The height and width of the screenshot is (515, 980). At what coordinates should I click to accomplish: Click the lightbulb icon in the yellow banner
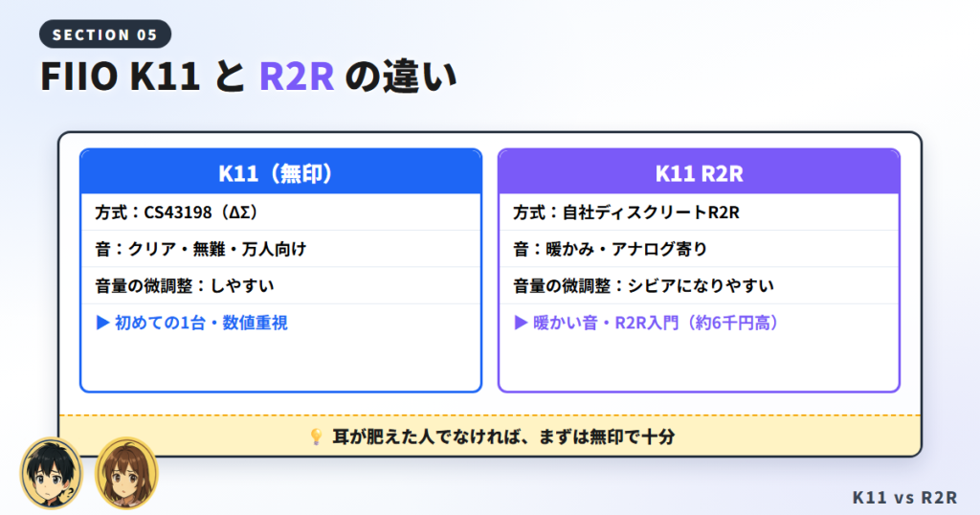tap(316, 437)
